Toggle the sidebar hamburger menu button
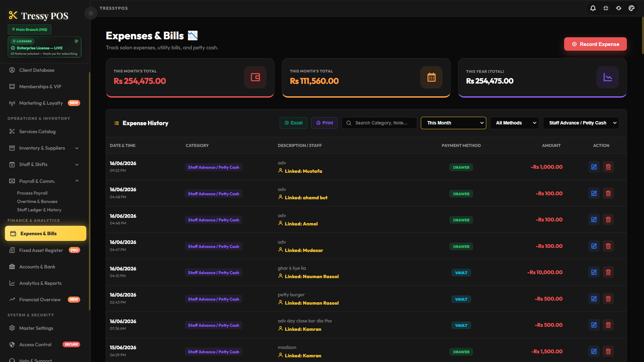Screen dimensions: 644x362 point(91,13)
